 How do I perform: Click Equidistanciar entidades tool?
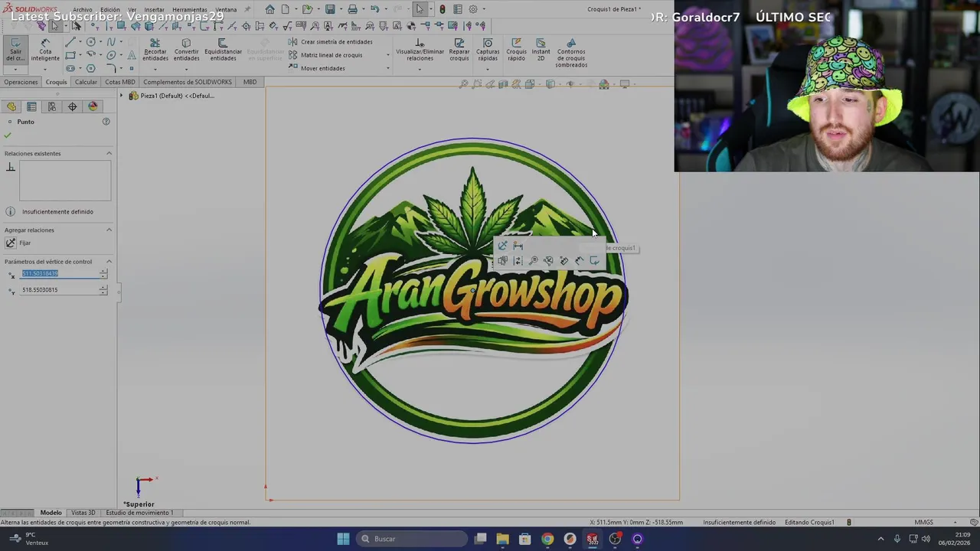(223, 50)
